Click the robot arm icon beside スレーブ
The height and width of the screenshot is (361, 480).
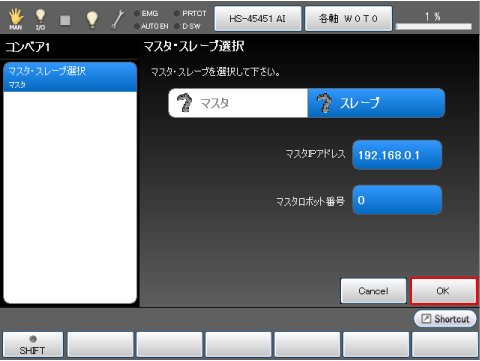coord(324,103)
